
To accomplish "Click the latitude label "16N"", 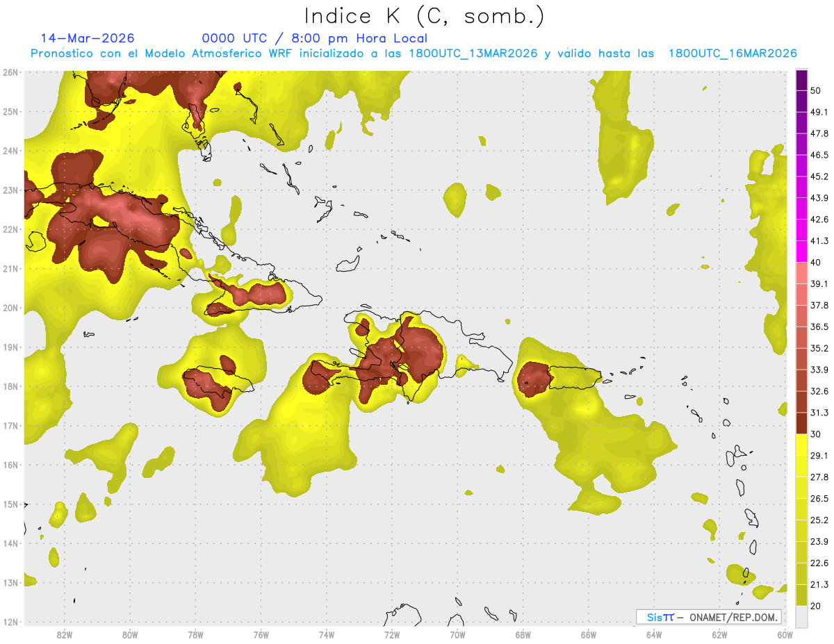I will [10, 465].
